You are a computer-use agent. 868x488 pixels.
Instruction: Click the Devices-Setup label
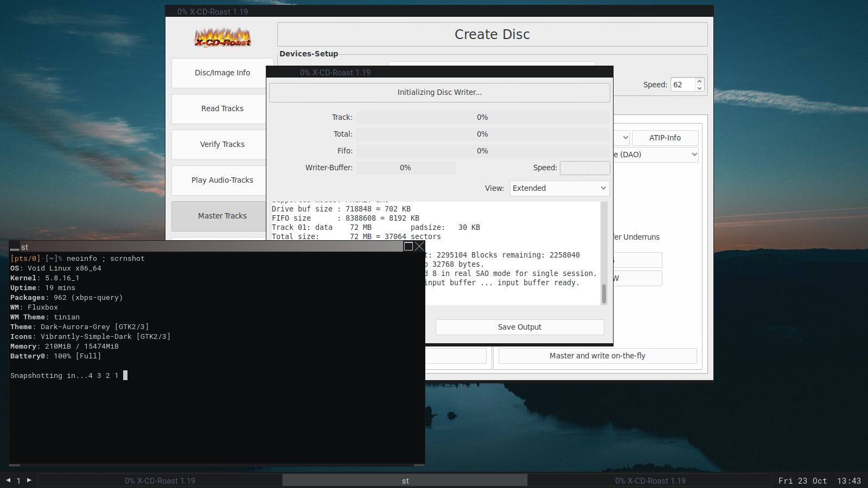click(x=309, y=54)
